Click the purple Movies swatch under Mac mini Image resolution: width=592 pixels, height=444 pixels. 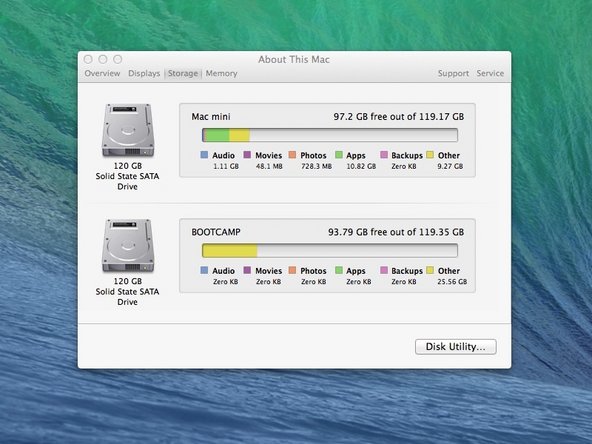point(247,155)
